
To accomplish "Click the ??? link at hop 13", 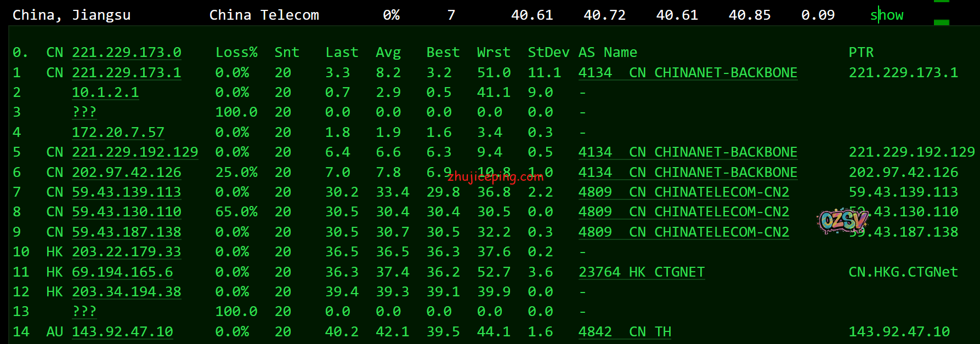I will (x=84, y=312).
